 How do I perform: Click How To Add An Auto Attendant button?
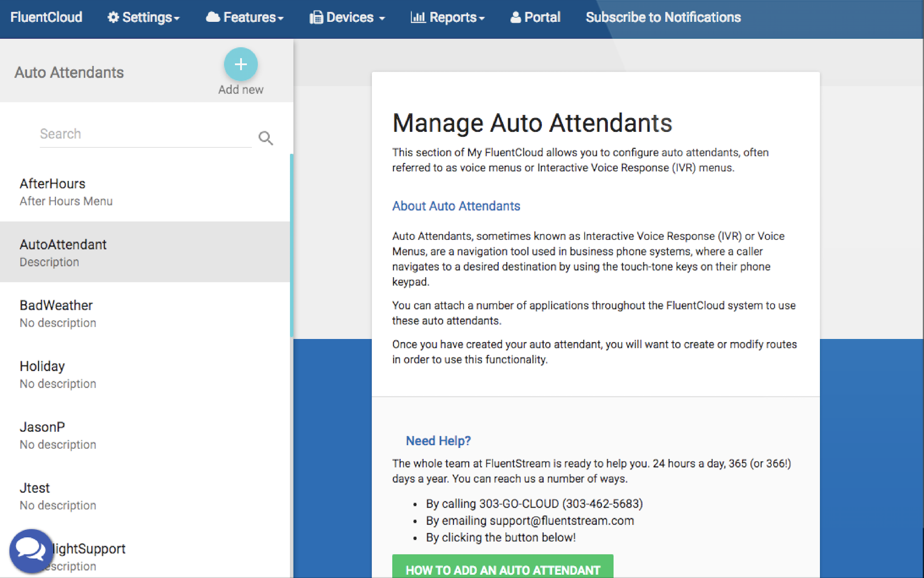pyautogui.click(x=502, y=569)
